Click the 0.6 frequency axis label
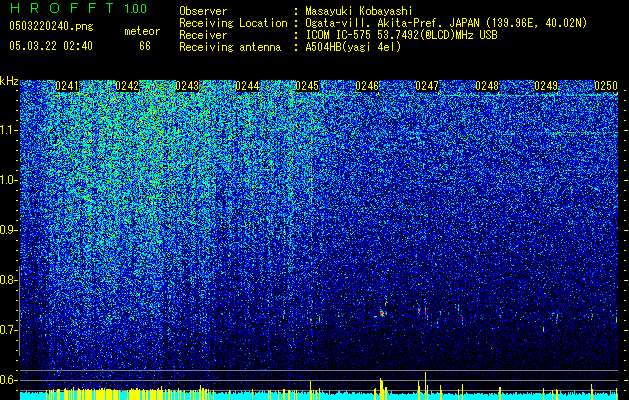 9,380
